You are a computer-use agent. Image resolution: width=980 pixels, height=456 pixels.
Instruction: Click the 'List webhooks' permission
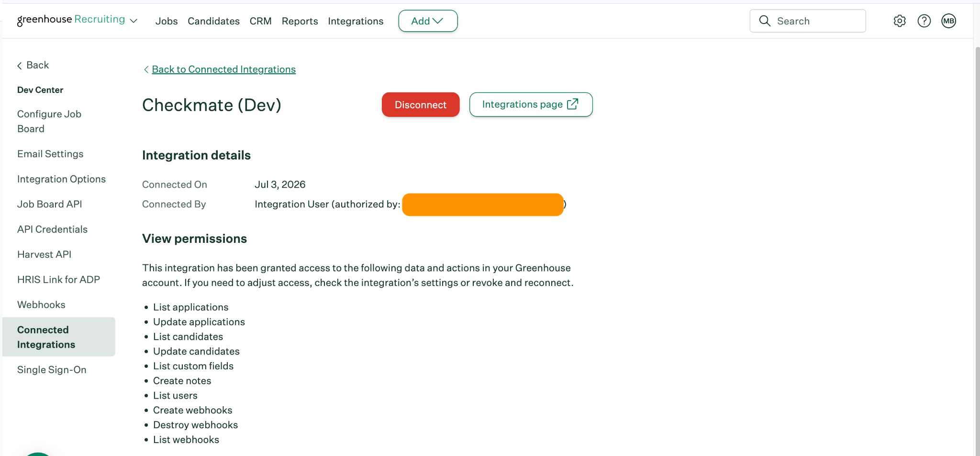(186, 440)
